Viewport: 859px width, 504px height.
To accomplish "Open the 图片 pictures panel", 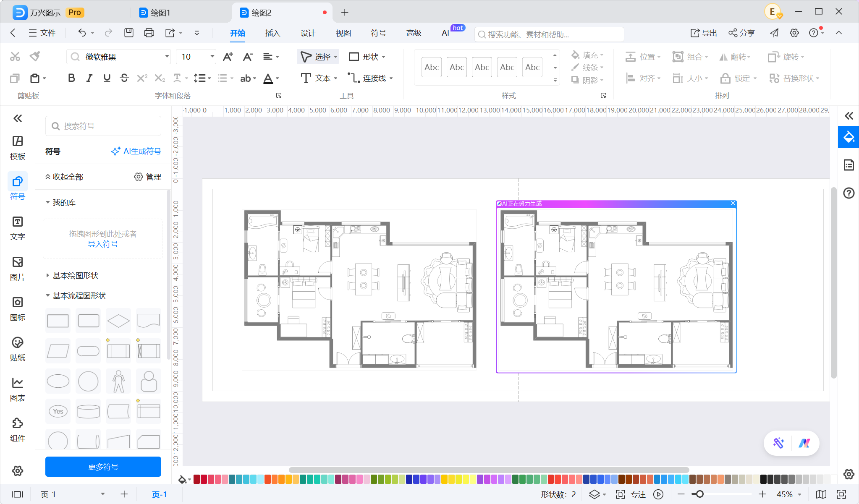I will (x=18, y=269).
